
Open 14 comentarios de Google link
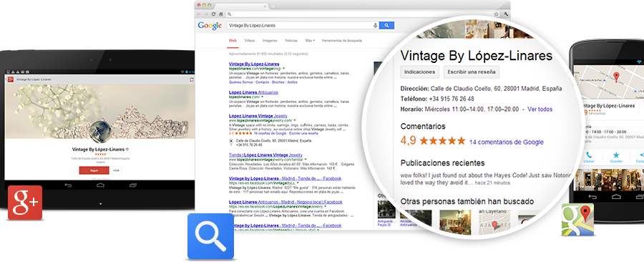506,142
